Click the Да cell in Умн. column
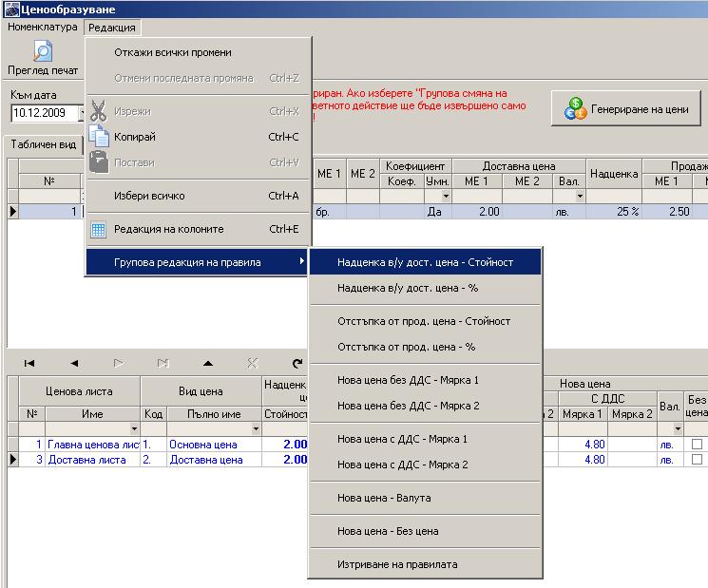The width and height of the screenshot is (708, 588). point(437,212)
